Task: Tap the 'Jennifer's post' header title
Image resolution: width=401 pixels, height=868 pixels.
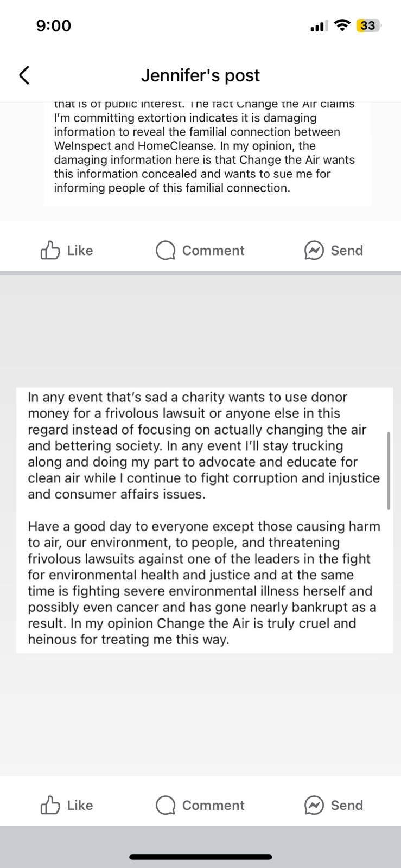Action: tap(200, 75)
